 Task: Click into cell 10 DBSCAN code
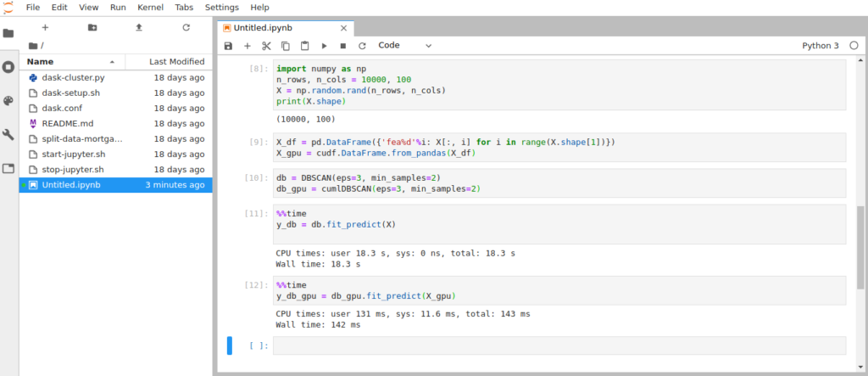[x=559, y=183]
